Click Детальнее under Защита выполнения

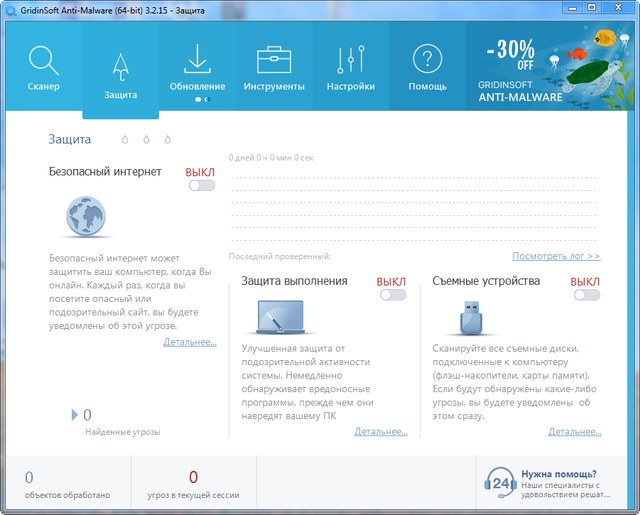(x=381, y=432)
